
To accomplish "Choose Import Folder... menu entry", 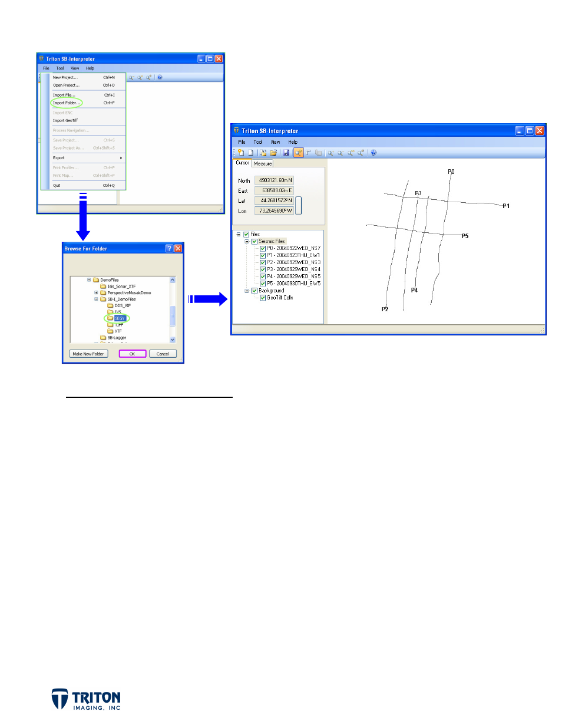I will point(67,103).
